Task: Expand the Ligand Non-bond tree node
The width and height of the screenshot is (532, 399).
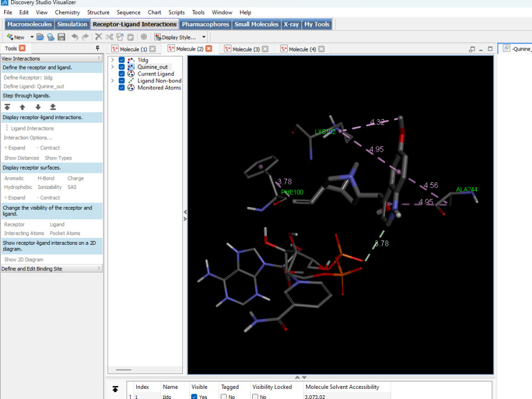Action: 112,81
